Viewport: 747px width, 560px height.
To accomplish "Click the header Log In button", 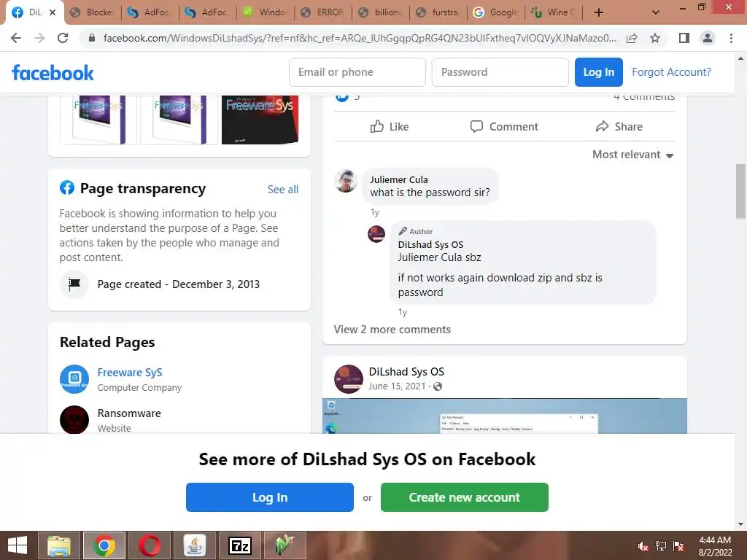I will pos(599,72).
